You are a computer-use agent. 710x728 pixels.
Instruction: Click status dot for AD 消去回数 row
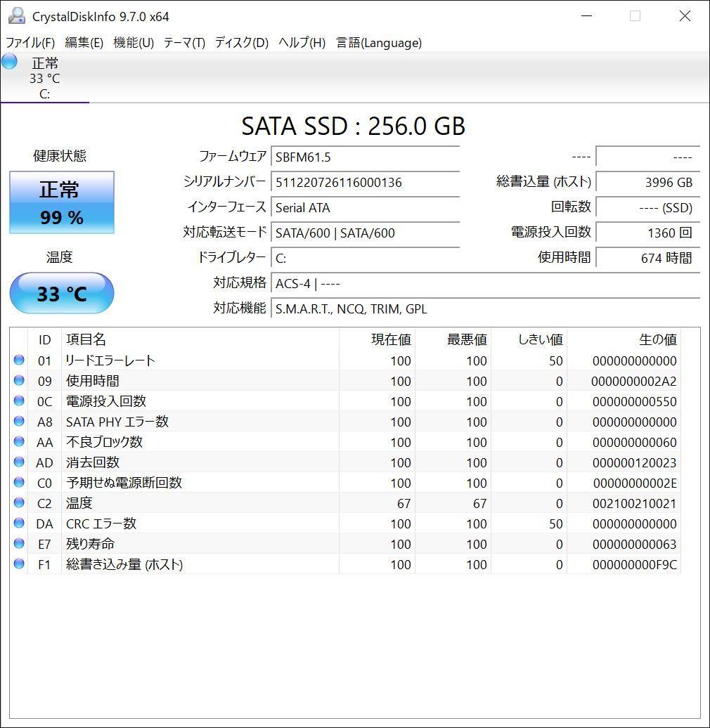(x=19, y=462)
